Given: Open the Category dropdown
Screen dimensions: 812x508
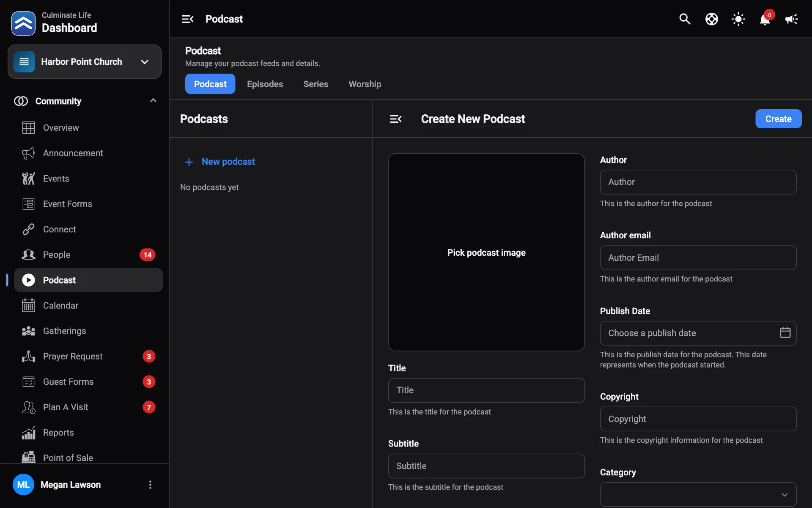Looking at the screenshot, I should [698, 494].
